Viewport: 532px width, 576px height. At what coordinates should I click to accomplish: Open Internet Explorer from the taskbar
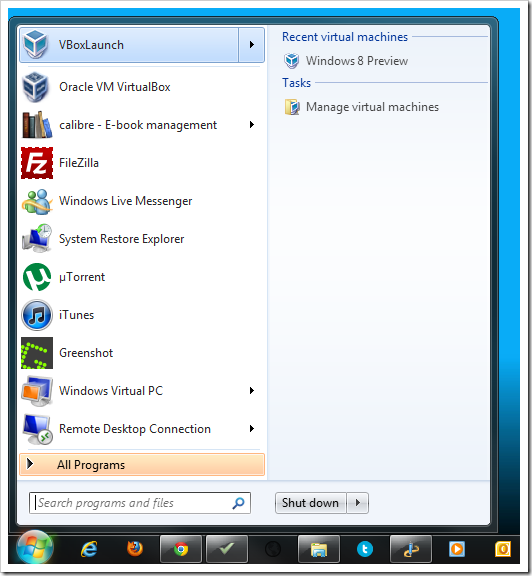pos(89,549)
